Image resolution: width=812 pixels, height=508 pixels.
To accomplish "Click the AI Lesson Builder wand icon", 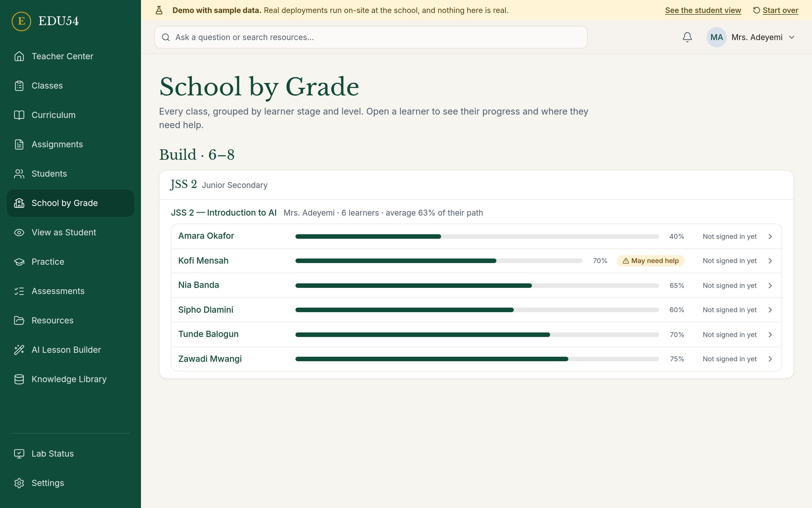I will click(19, 350).
